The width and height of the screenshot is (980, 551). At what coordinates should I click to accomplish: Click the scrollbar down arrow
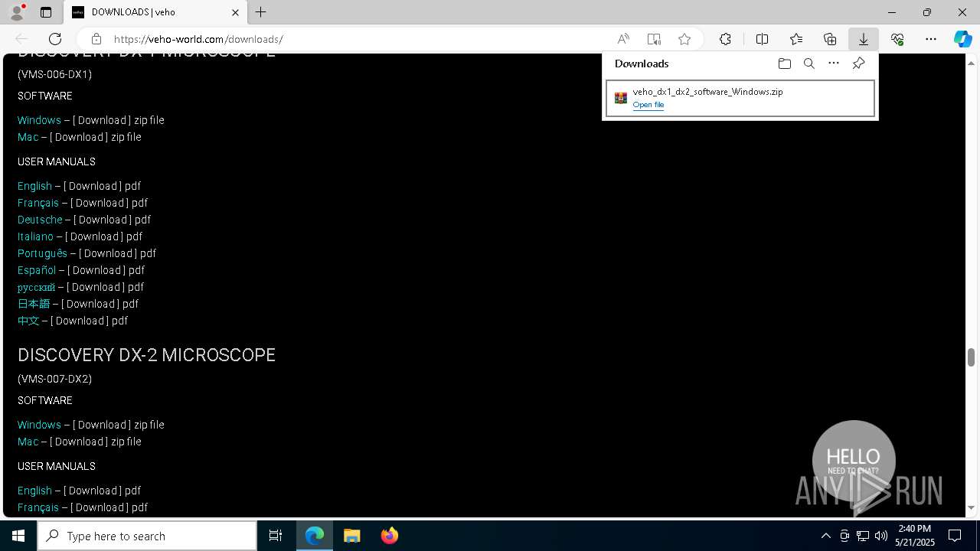pos(971,507)
